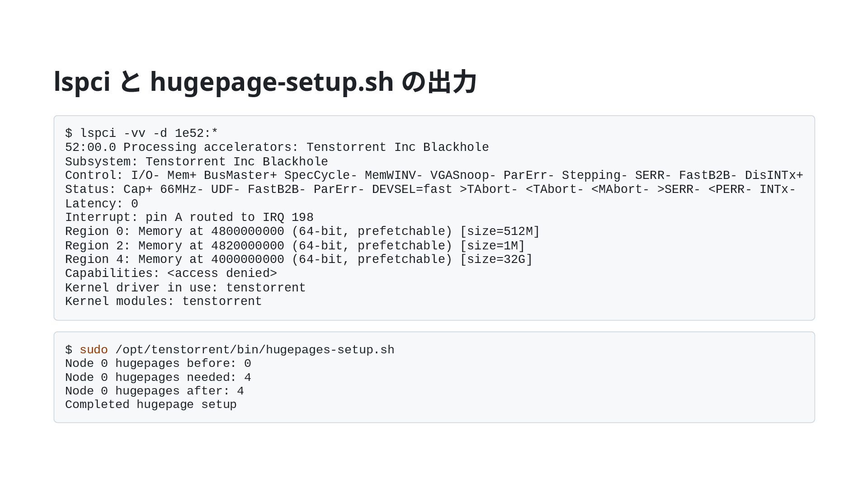This screenshot has height=488, width=868.
Task: Click the Latency: 0 line
Action: (x=101, y=204)
